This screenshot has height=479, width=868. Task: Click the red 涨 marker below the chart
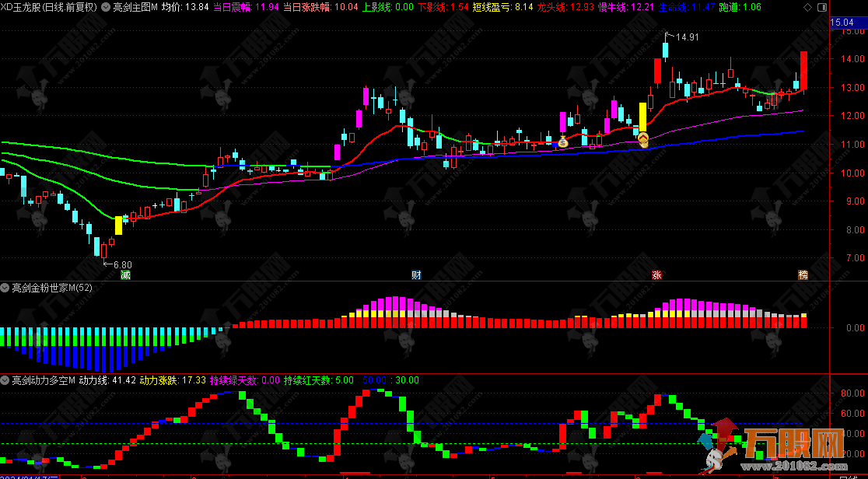point(656,274)
